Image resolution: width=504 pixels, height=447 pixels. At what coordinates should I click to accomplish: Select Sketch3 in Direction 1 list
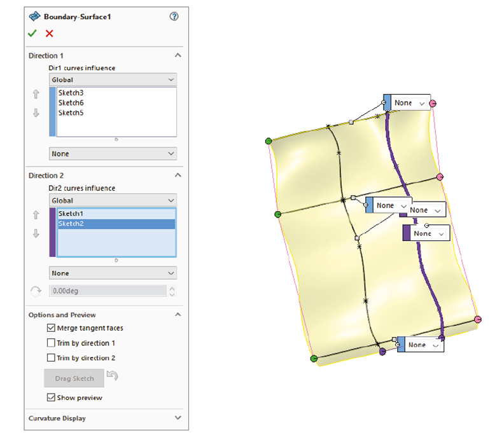[x=71, y=93]
